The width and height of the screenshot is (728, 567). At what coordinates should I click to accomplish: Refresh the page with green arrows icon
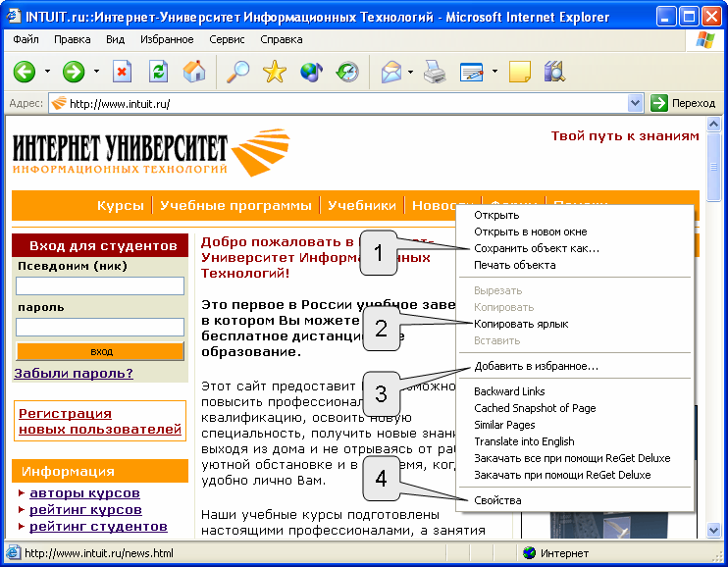pyautogui.click(x=158, y=72)
